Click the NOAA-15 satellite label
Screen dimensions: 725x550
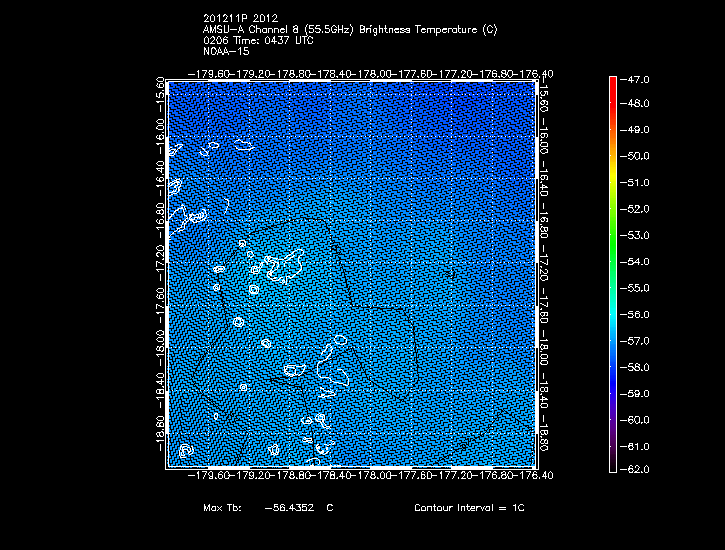(x=226, y=51)
